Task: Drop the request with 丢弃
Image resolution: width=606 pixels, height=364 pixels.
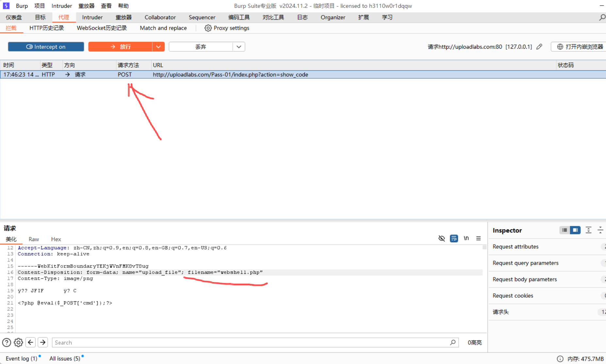Action: (x=201, y=47)
